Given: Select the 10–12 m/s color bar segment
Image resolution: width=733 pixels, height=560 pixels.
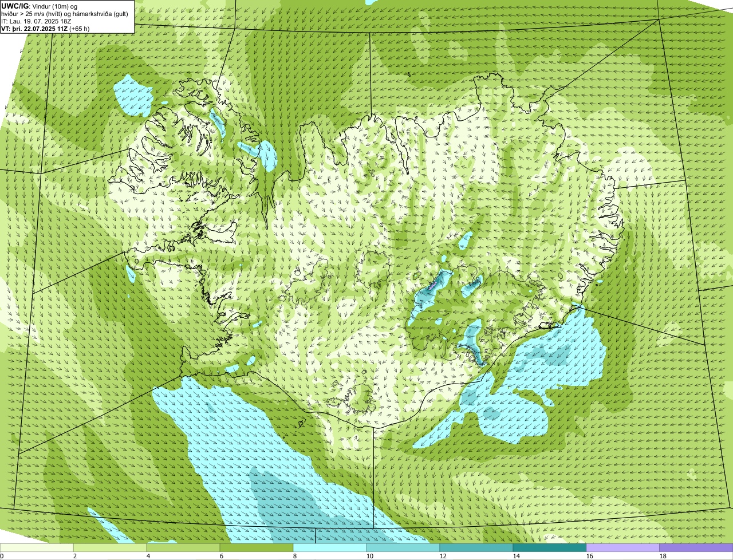Looking at the screenshot, I should [x=403, y=547].
